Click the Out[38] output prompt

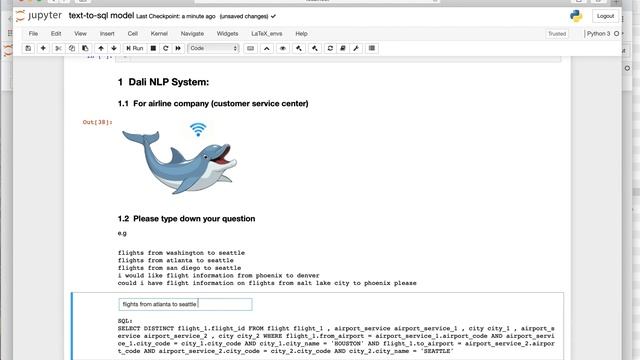(97, 122)
